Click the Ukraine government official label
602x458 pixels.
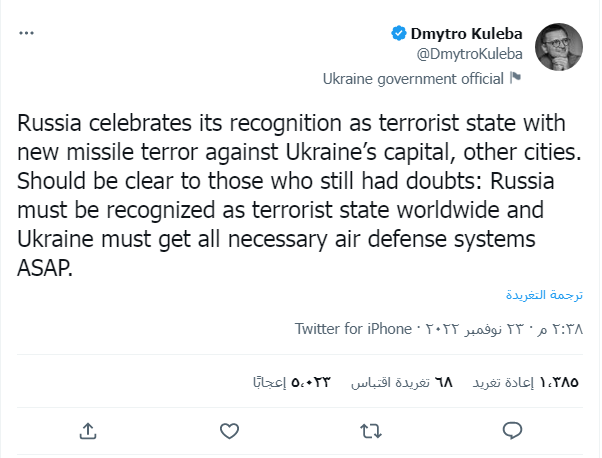414,78
